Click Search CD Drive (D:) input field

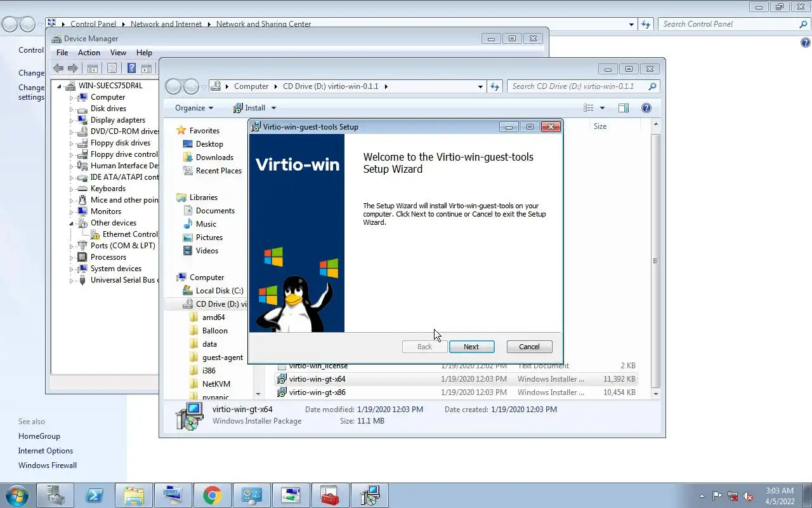point(577,86)
